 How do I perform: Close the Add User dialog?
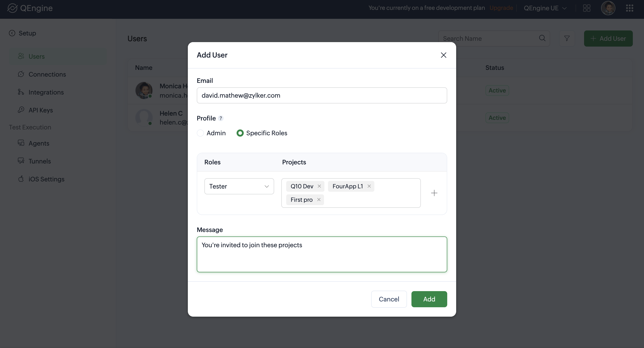(443, 55)
